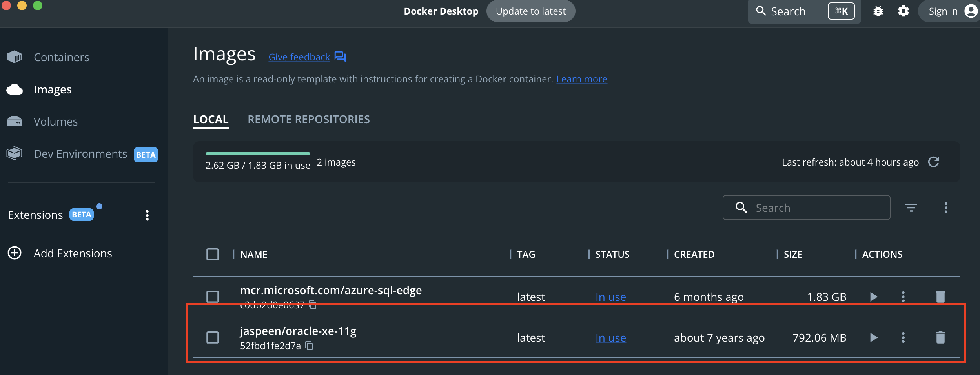Sort by SIZE column header
Screen dimensions: 980x375
click(793, 254)
